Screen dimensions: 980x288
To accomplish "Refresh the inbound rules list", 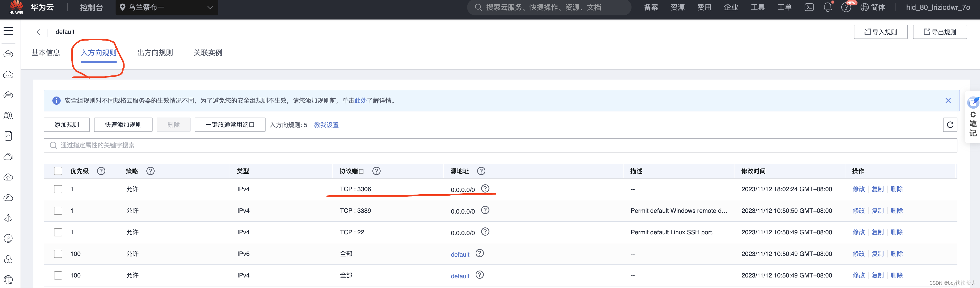I will 950,125.
